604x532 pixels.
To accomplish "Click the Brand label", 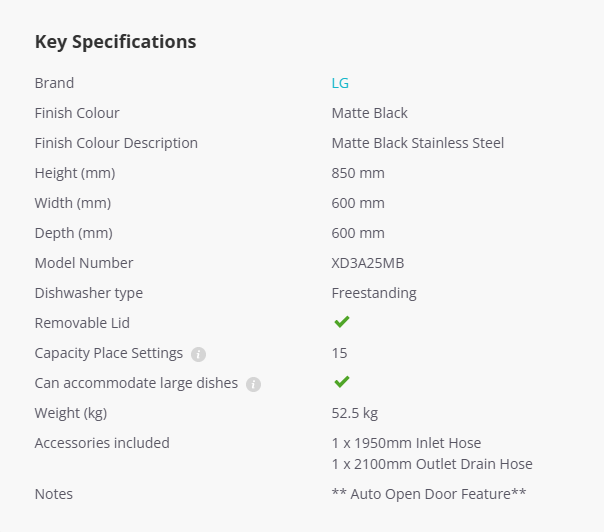I will [54, 83].
